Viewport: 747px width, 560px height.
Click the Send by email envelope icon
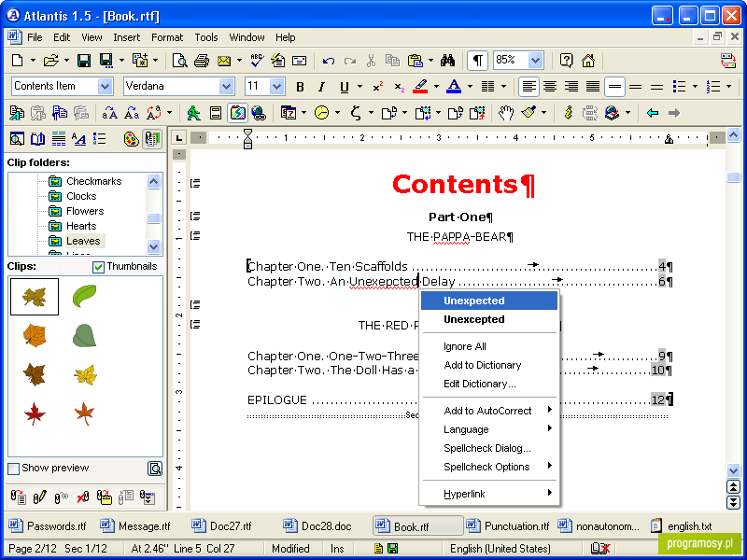224,61
